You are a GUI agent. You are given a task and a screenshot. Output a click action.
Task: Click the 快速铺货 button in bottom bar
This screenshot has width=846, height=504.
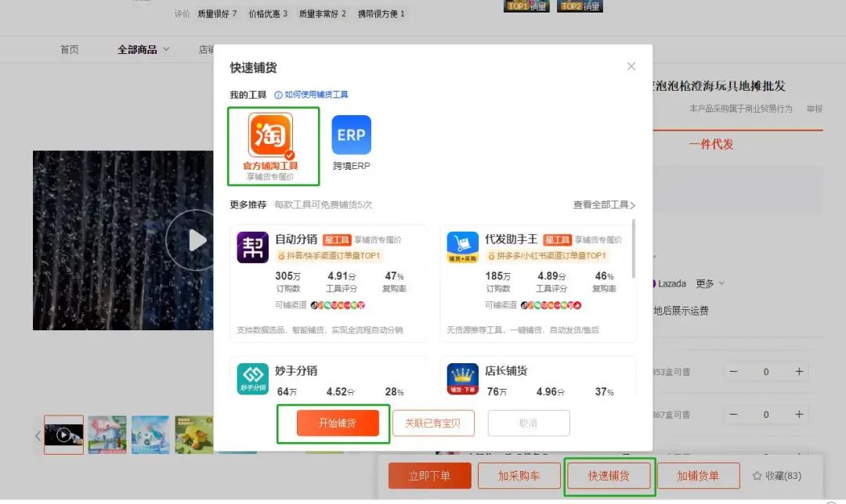click(x=609, y=476)
